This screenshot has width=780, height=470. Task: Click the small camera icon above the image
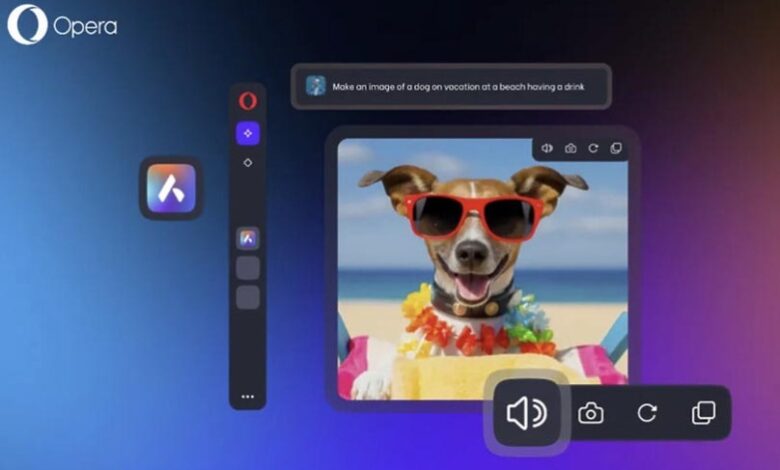(x=571, y=148)
